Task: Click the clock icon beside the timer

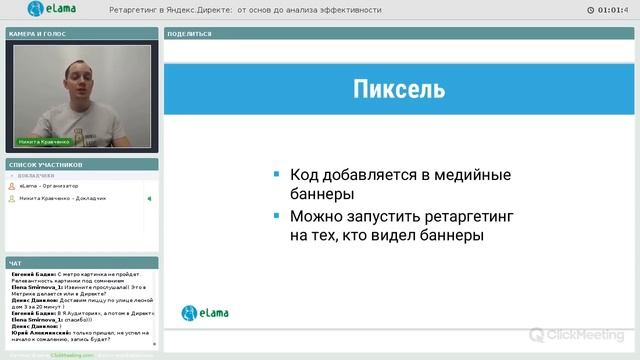Action: click(x=590, y=10)
